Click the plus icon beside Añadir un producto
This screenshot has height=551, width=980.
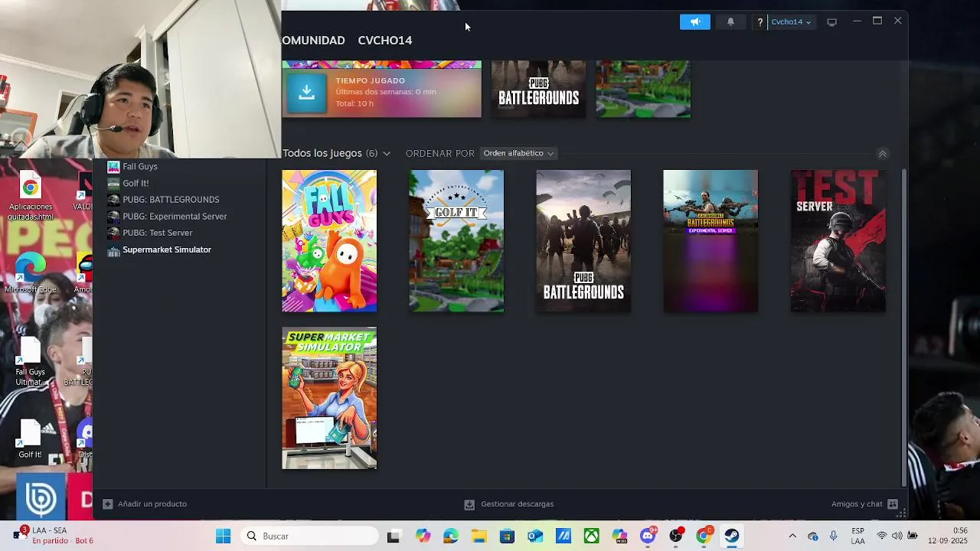click(108, 504)
